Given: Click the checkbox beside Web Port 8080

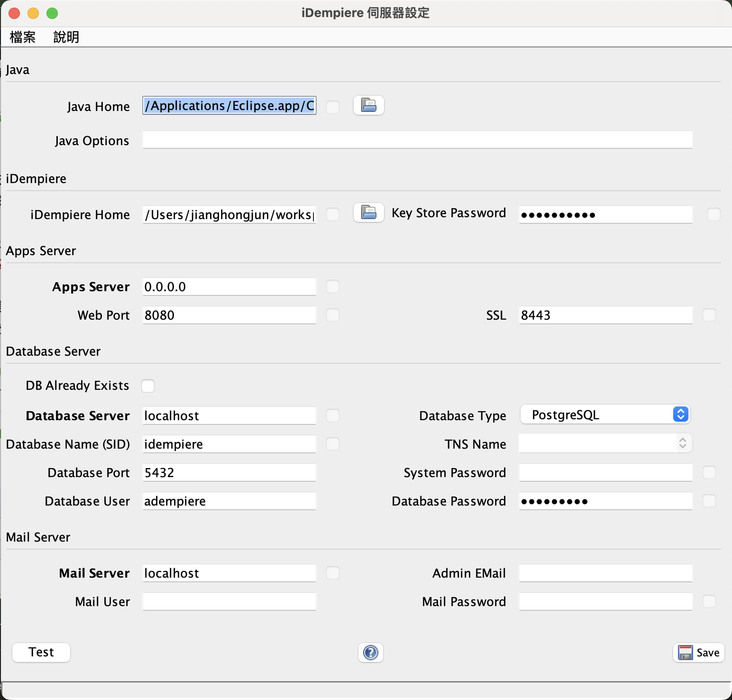Looking at the screenshot, I should click(x=333, y=315).
